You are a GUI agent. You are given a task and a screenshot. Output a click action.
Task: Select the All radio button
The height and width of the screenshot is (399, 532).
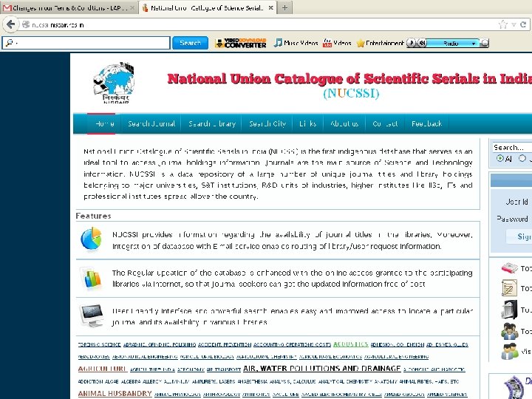tap(499, 158)
